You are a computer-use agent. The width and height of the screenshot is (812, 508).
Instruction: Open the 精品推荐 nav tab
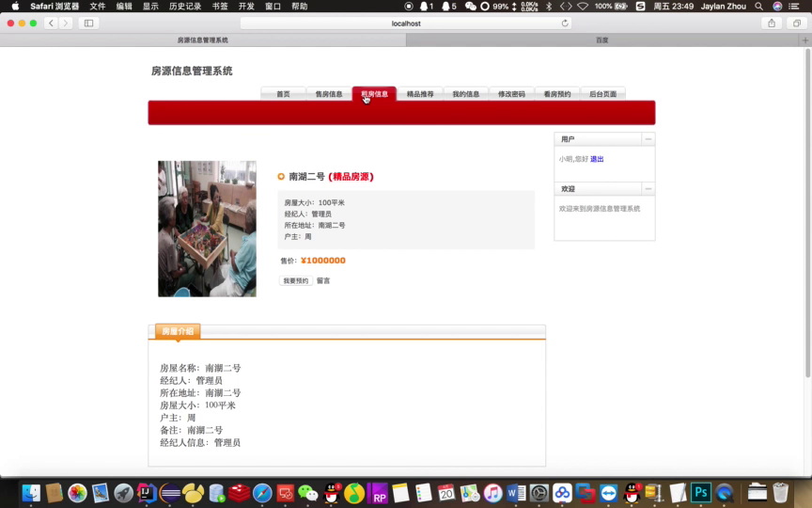420,94
